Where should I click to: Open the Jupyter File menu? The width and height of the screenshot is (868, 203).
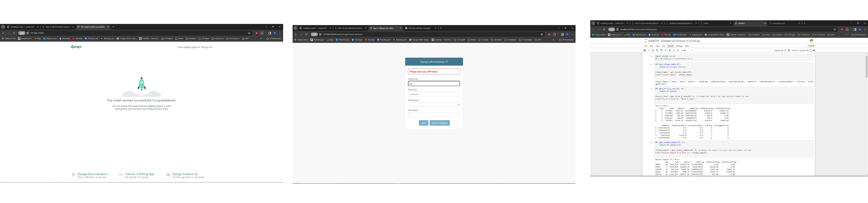click(646, 46)
